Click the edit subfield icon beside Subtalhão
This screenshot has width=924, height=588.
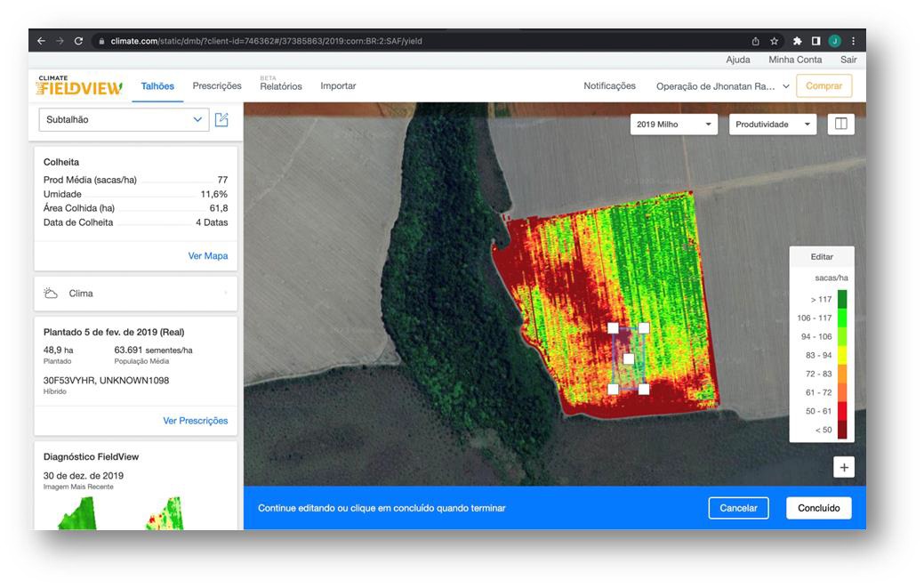pos(221,120)
